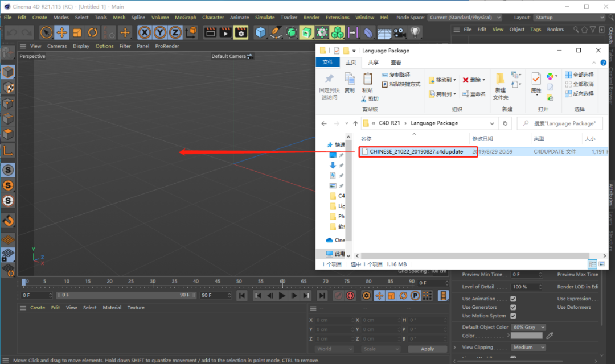615x364 pixels.
Task: Toggle the Z axis lock
Action: click(x=175, y=32)
